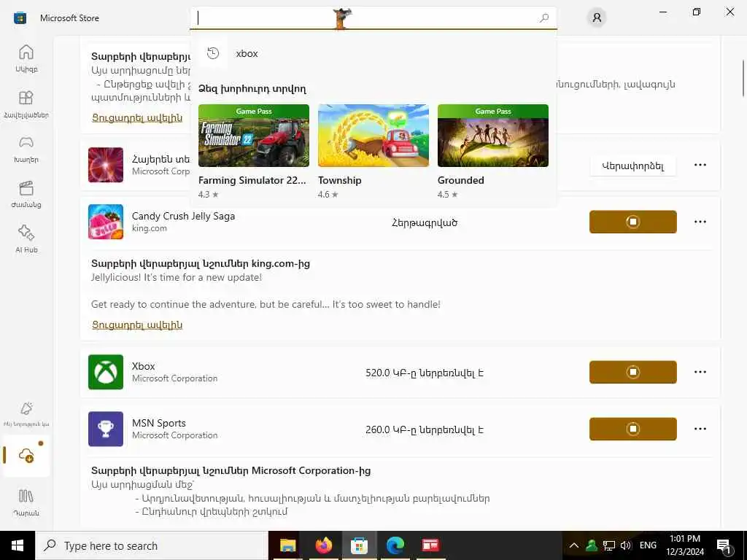Click the history icon next to xbox
The height and width of the screenshot is (560, 747).
point(213,53)
